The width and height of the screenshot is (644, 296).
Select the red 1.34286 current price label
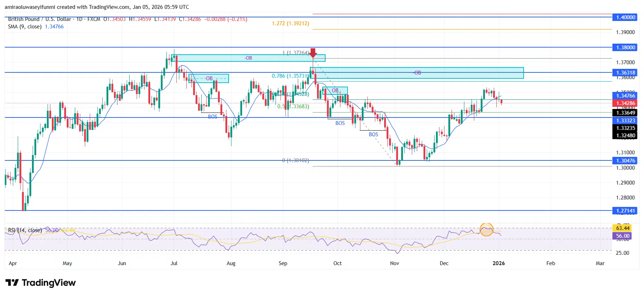click(625, 103)
